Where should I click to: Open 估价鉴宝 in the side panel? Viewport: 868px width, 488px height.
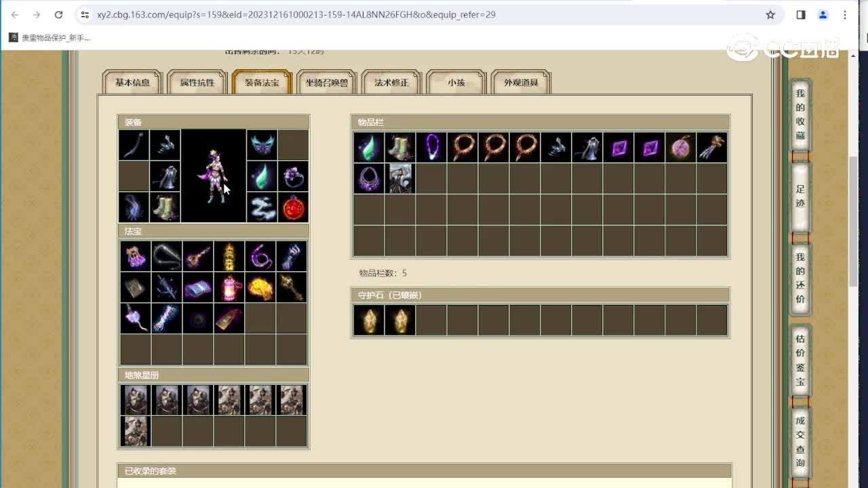pos(800,361)
